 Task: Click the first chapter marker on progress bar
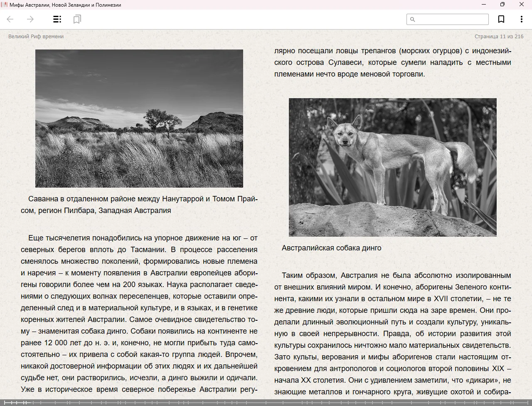tap(5, 403)
